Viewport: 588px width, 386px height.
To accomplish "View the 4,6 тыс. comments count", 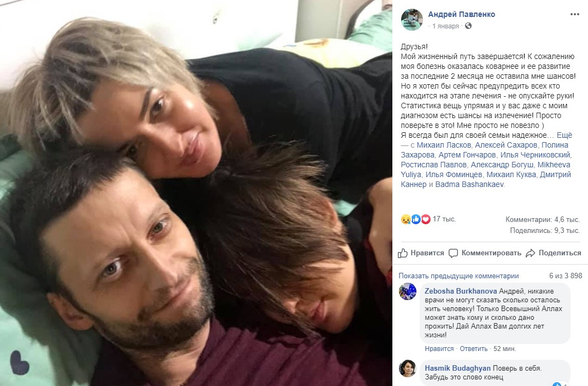I will (542, 219).
